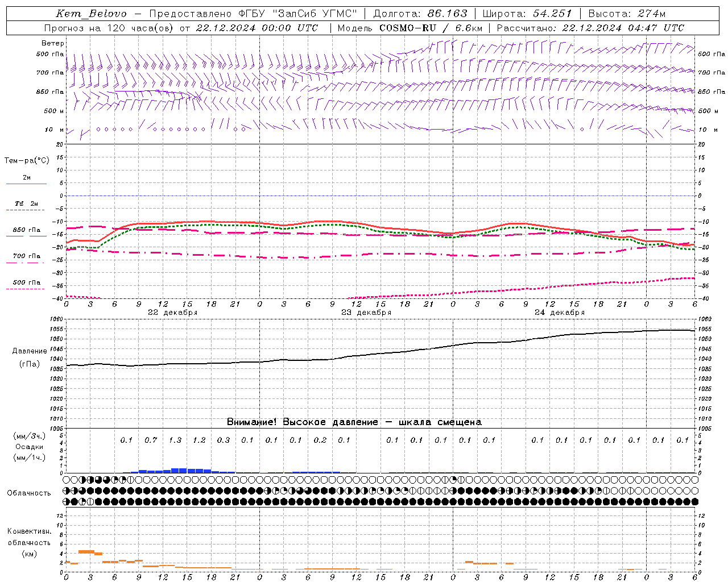Click the 'Конвективн.' convective cloud label
The width and height of the screenshot is (728, 582).
pyautogui.click(x=29, y=531)
